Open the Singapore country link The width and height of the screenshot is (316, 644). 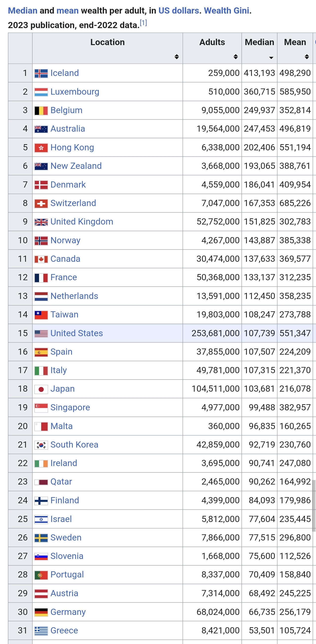coord(70,408)
